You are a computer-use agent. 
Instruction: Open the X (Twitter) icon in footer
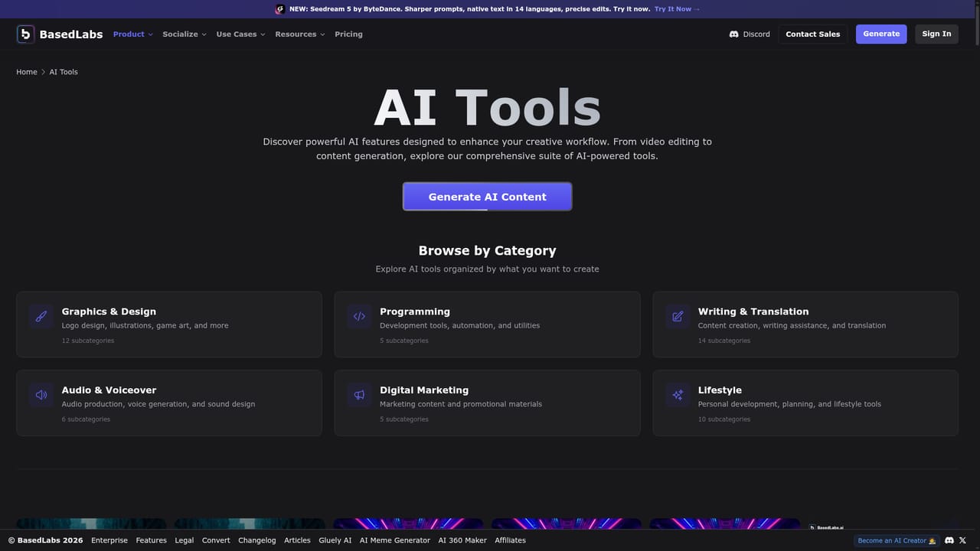click(x=962, y=540)
